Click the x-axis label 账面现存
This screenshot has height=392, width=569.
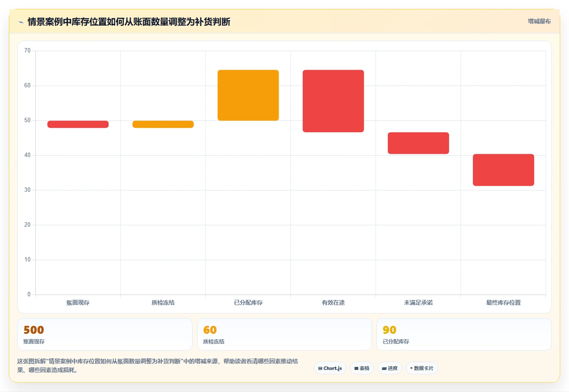tap(78, 303)
